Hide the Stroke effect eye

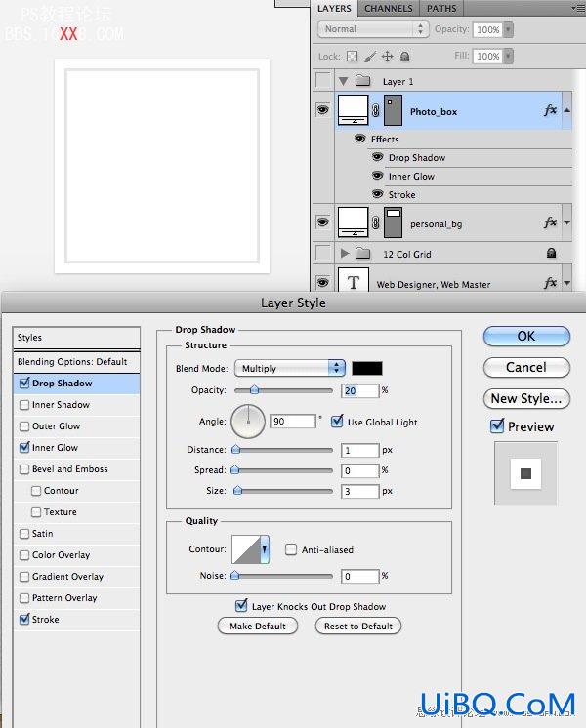pos(377,193)
